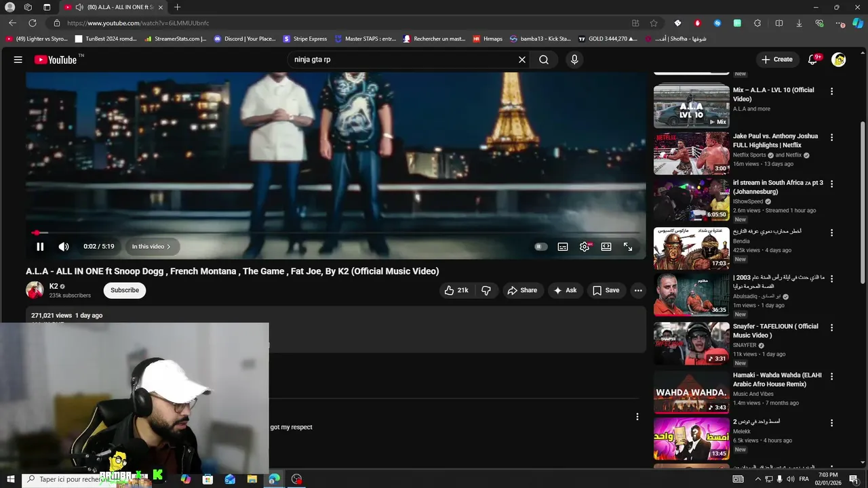
Task: Expand the In this video chapters
Action: [151, 247]
